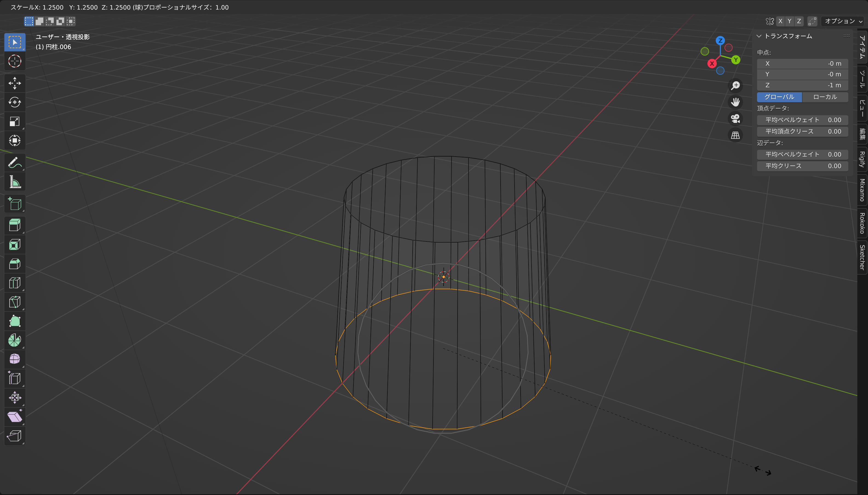Set selection mode to invert

coord(60,21)
